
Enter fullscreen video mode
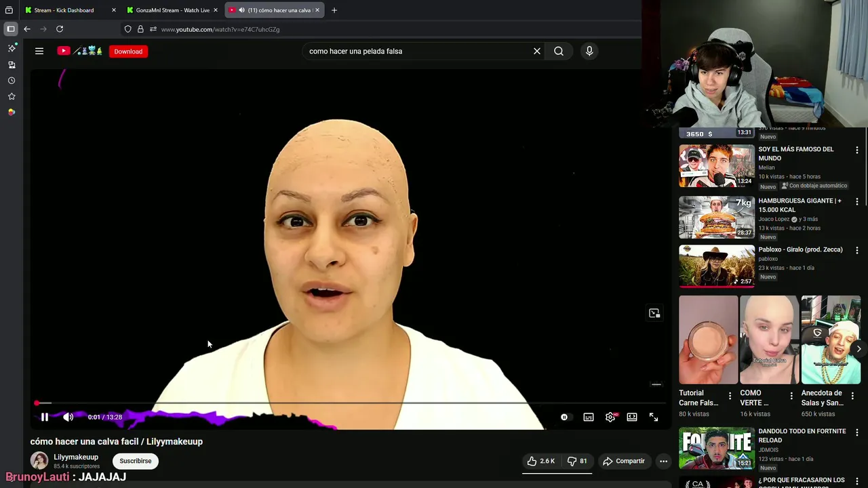[x=654, y=417]
